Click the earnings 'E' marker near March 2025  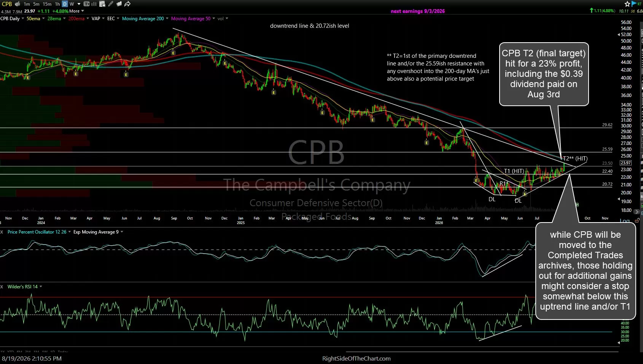coord(274,92)
